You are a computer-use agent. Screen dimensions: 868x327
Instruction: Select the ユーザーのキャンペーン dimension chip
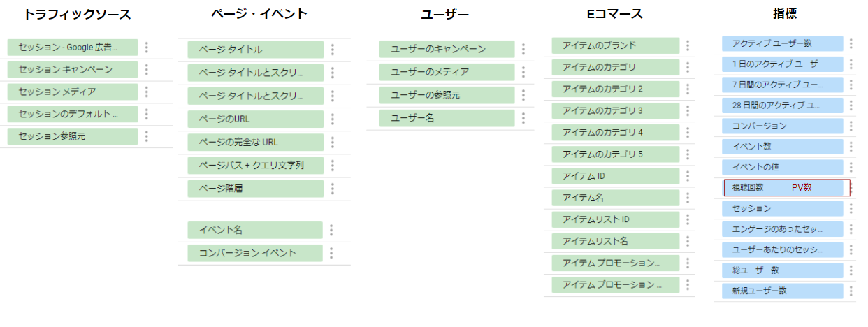coord(447,49)
